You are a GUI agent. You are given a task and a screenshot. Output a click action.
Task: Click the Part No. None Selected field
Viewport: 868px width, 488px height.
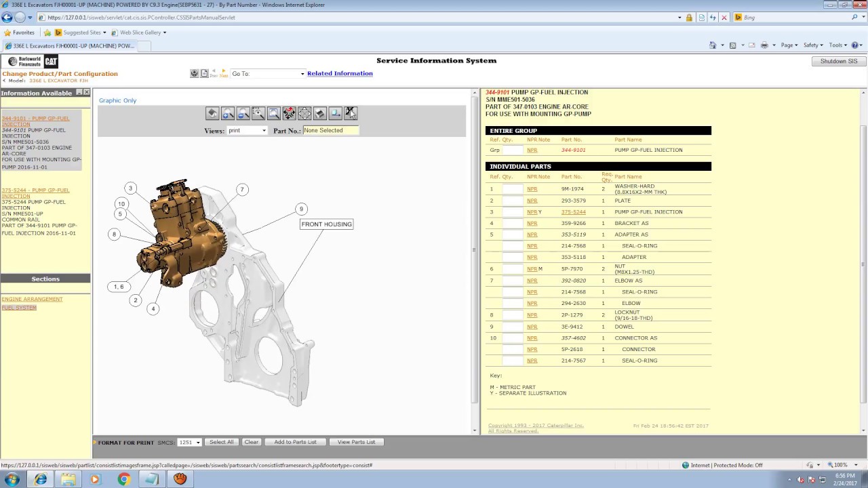pos(330,130)
